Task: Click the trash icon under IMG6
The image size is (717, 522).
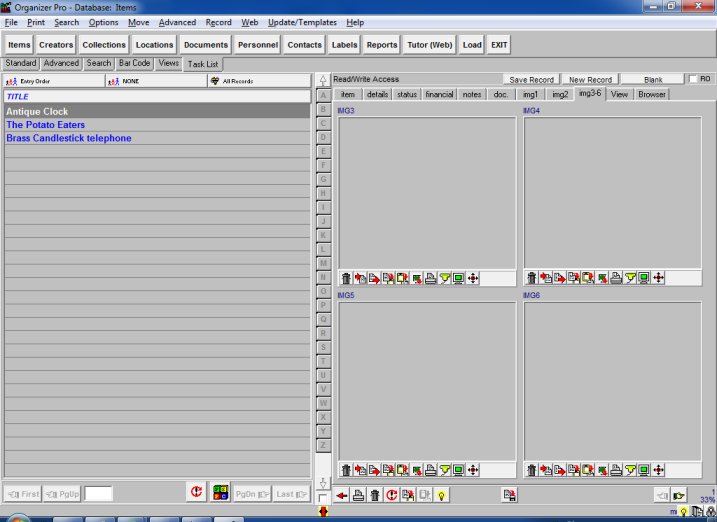Action: pos(531,469)
